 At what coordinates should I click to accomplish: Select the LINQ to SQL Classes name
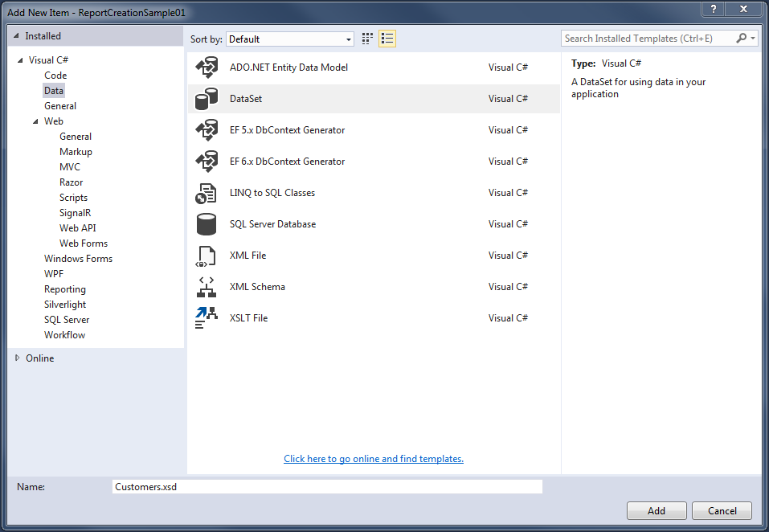point(272,193)
